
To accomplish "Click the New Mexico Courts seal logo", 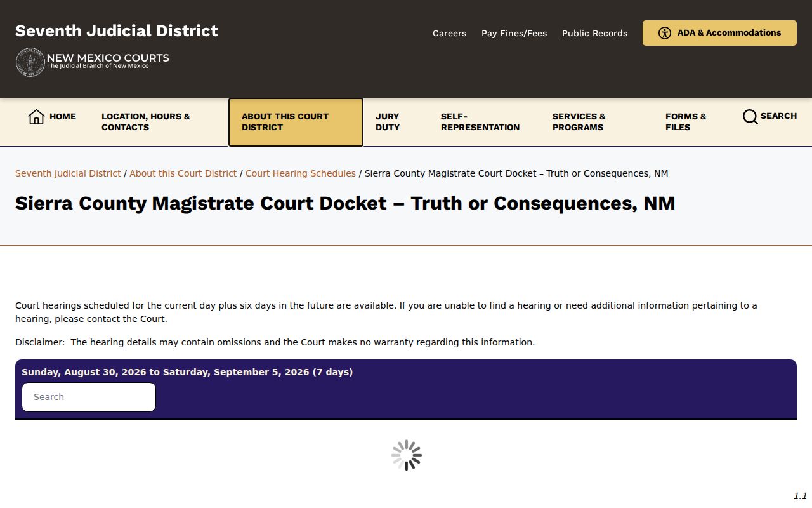I will coord(30,62).
